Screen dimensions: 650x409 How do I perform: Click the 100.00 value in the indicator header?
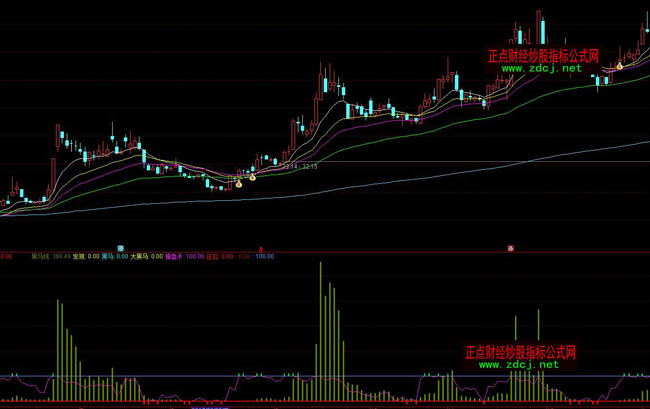click(264, 256)
